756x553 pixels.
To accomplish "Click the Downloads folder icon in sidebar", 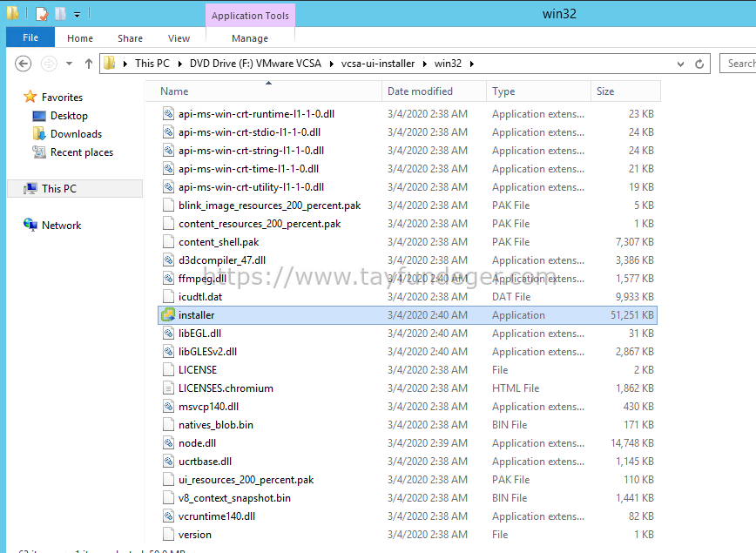I will 39,133.
